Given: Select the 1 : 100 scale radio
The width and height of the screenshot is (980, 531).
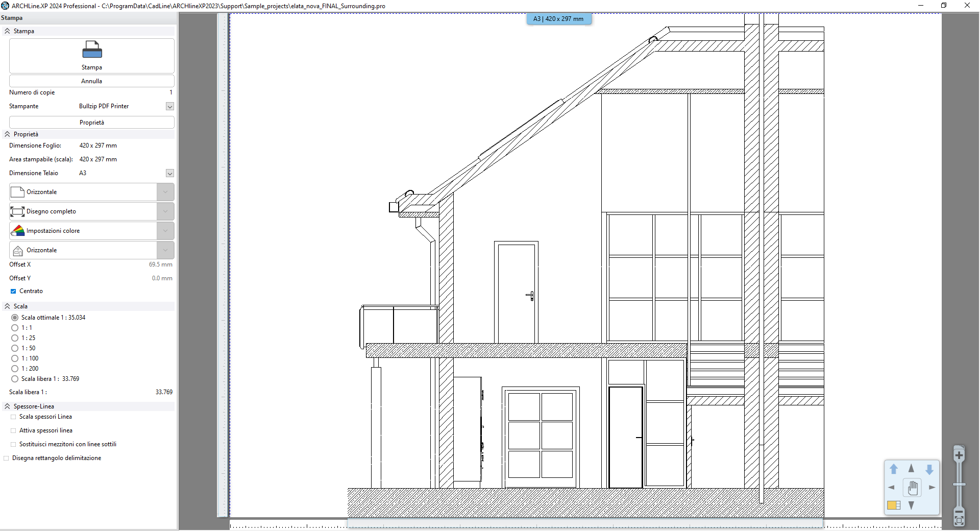Looking at the screenshot, I should 15,358.
